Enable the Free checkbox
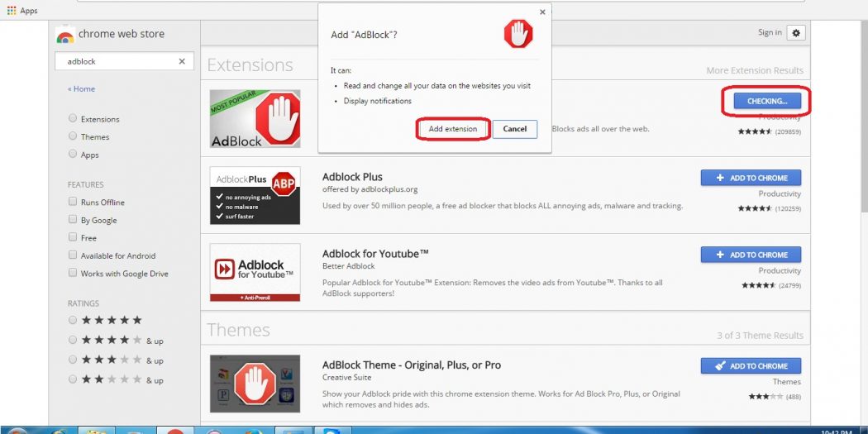The height and width of the screenshot is (434, 868). 73,237
